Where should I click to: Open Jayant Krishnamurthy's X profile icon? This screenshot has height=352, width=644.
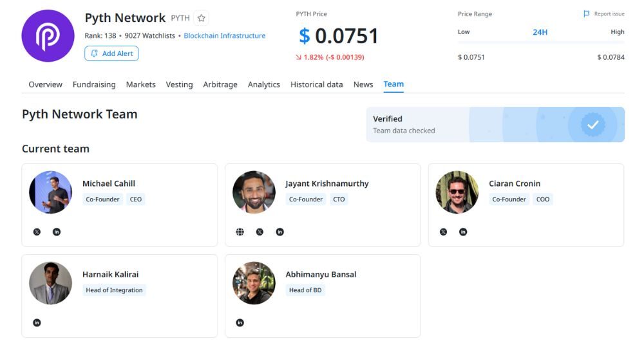260,232
